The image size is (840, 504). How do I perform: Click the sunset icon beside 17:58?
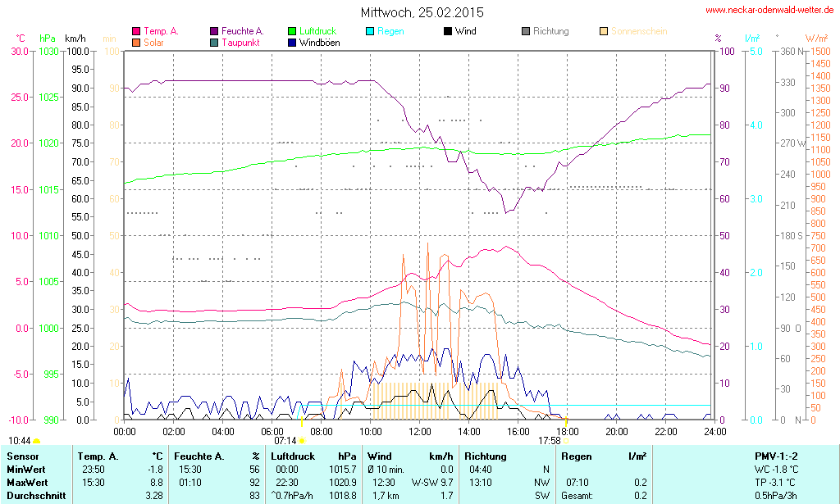[567, 441]
